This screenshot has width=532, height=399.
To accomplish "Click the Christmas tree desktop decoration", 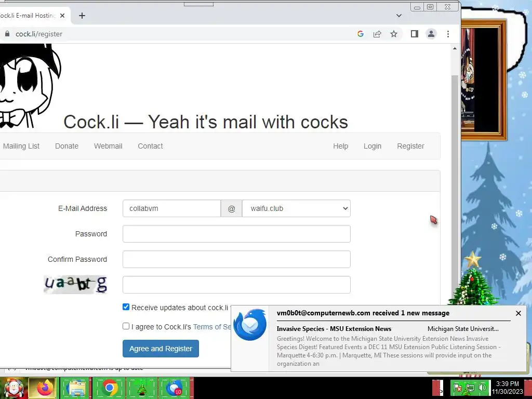I will 473,280.
